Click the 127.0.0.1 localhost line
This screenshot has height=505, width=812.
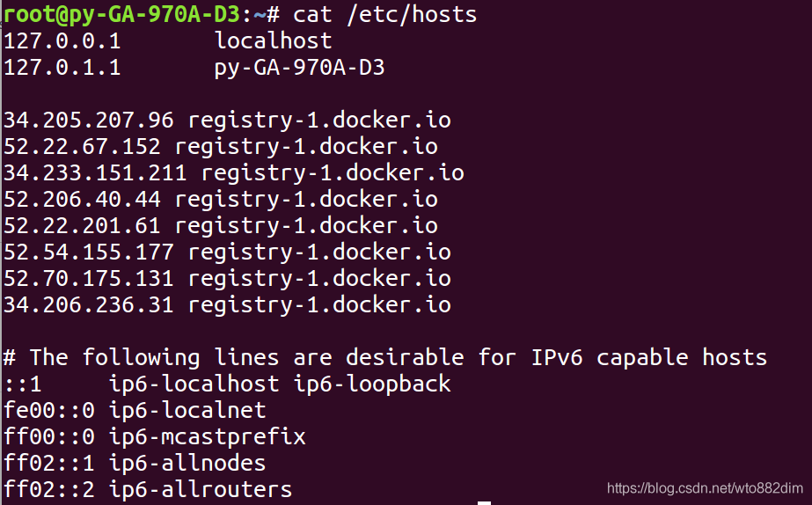(x=167, y=41)
